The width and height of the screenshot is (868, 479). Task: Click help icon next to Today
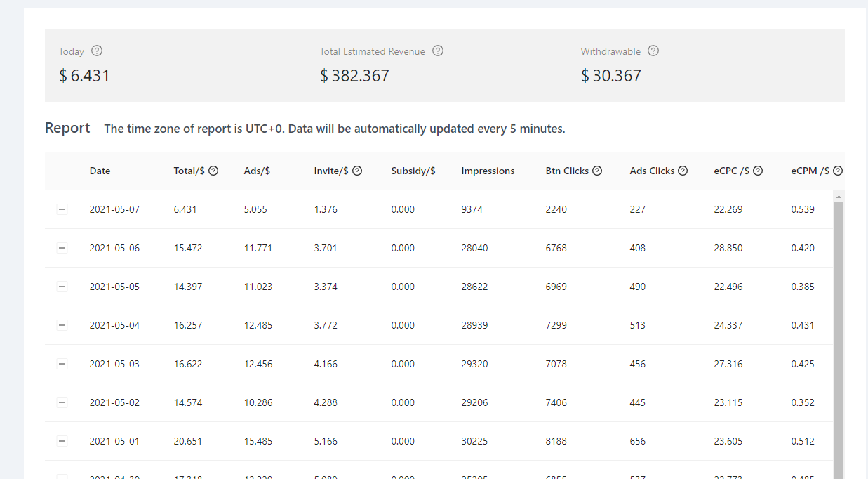(97, 51)
